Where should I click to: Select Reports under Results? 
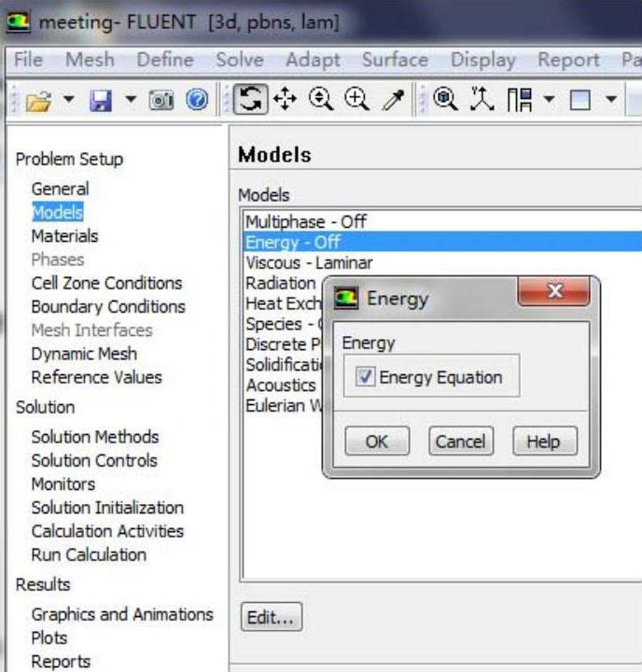[61, 662]
